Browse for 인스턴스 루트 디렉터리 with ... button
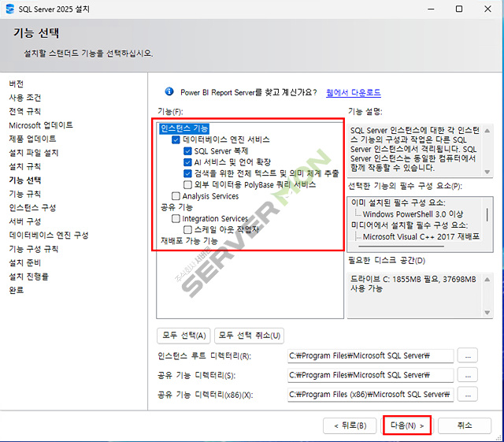The image size is (504, 442). [x=468, y=356]
